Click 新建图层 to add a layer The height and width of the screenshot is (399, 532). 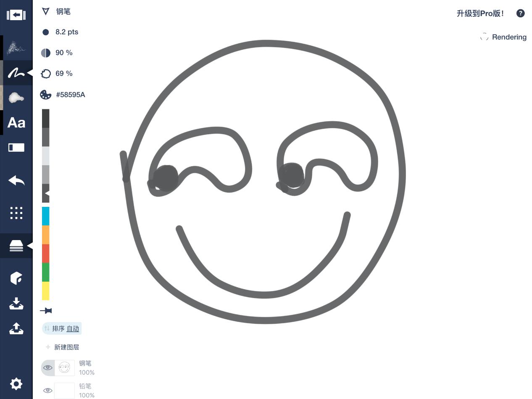point(67,347)
